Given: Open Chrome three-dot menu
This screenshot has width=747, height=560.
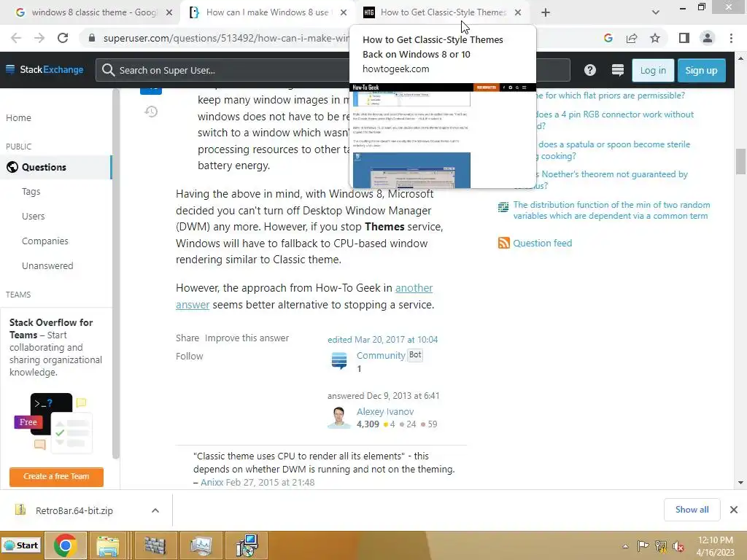Looking at the screenshot, I should 731,38.
